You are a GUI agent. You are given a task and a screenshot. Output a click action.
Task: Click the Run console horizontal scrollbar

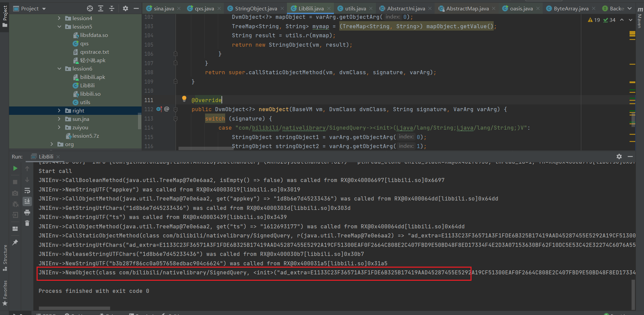74,308
